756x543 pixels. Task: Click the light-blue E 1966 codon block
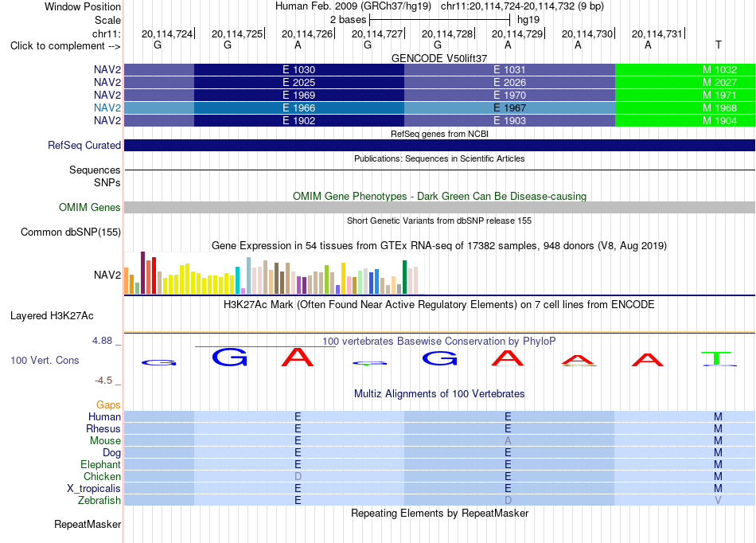tap(299, 107)
